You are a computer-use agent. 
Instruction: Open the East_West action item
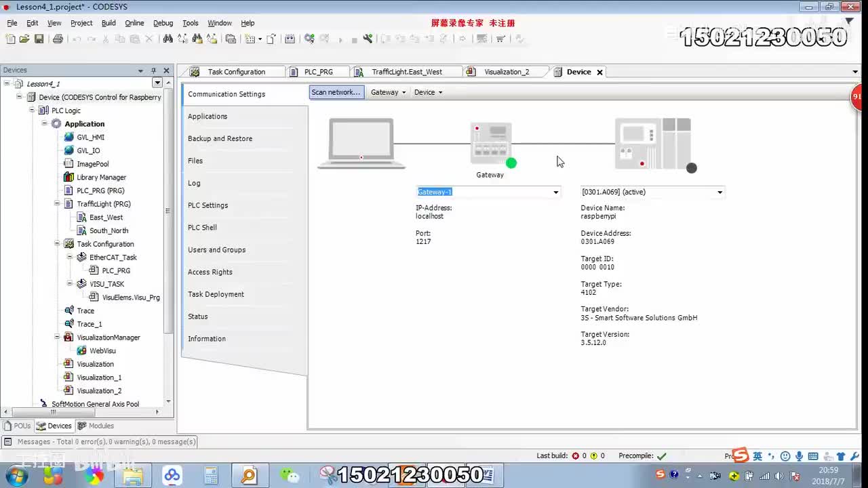point(106,217)
